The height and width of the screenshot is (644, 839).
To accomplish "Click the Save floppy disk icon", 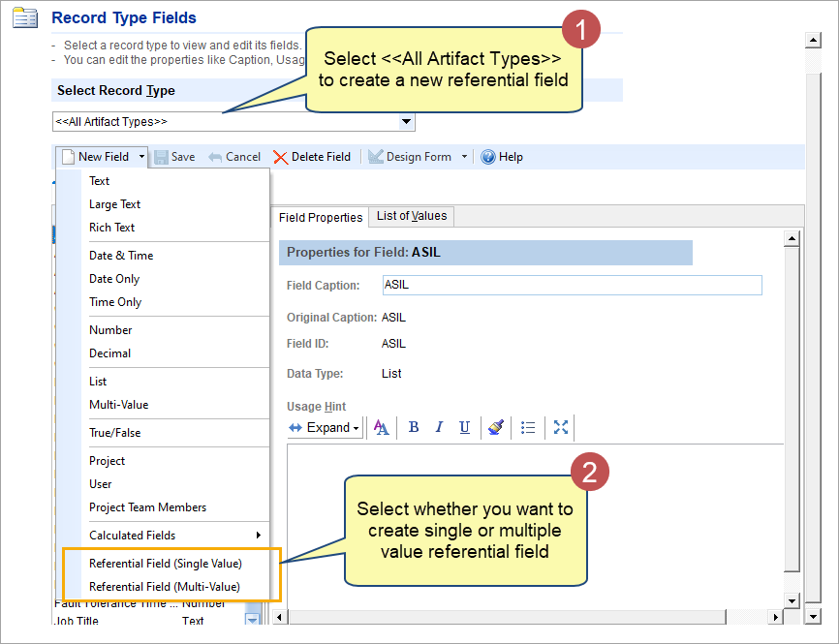I will pos(161,157).
